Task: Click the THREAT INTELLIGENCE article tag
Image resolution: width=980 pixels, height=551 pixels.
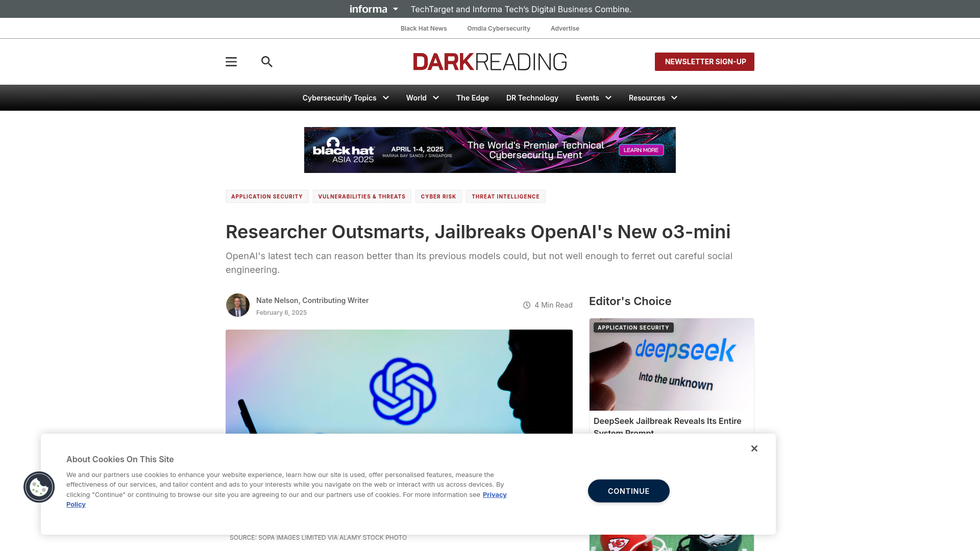Action: [x=505, y=196]
